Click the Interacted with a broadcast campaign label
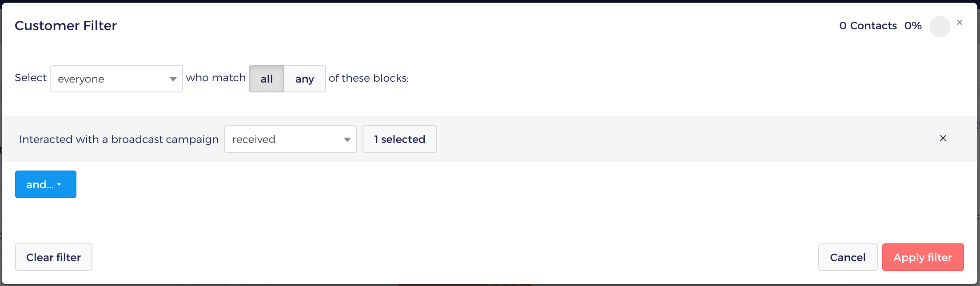 tap(119, 139)
